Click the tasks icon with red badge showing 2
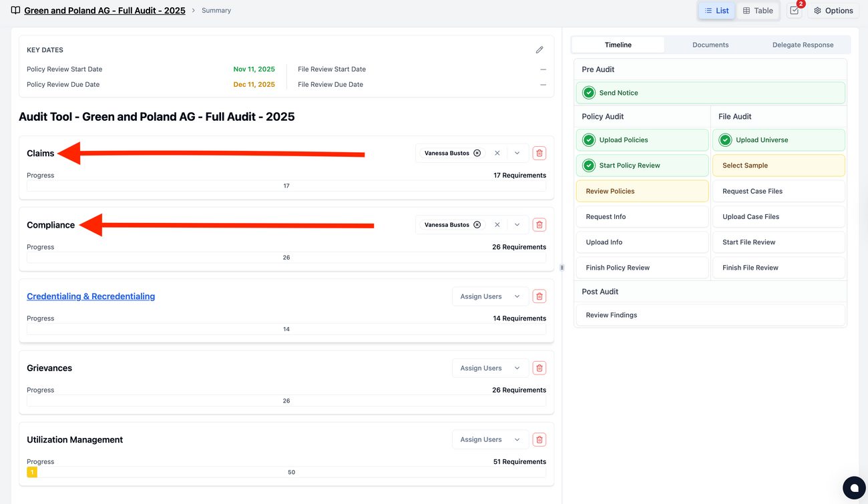868x504 pixels. tap(794, 11)
